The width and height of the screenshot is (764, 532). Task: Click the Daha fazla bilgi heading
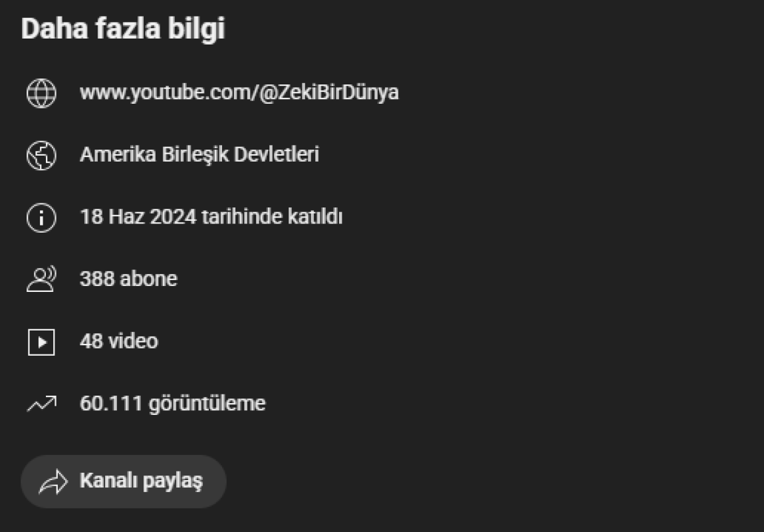point(123,29)
